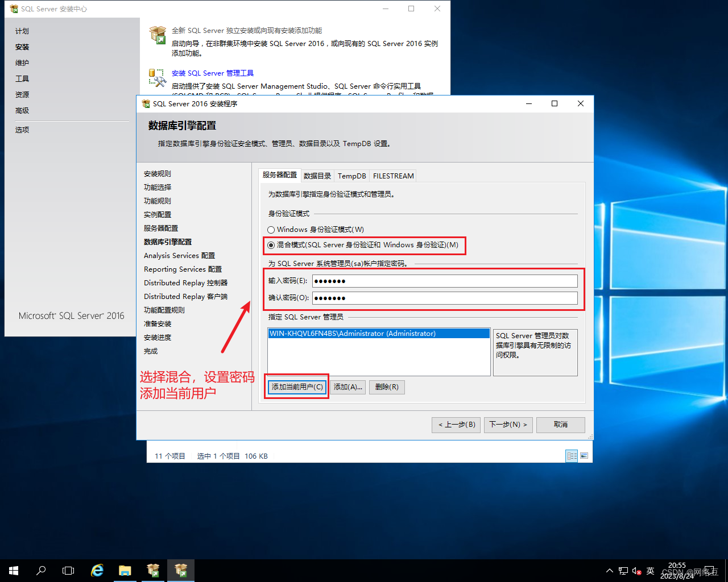Click the SQL Server 安装中心 title bar icon
The height and width of the screenshot is (582, 728).
(x=14, y=9)
